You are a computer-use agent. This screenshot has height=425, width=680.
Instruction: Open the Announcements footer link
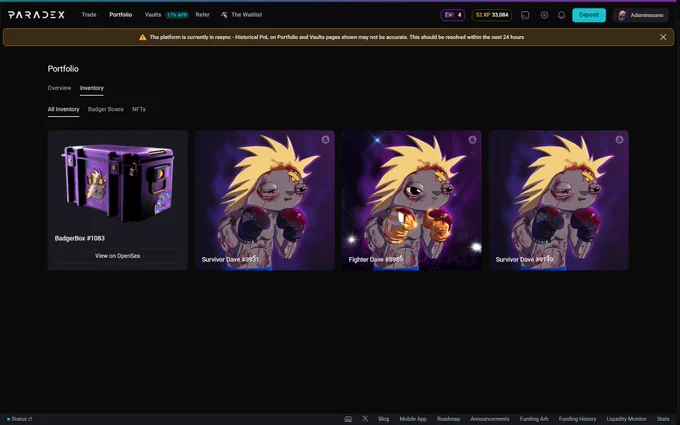[x=490, y=419]
